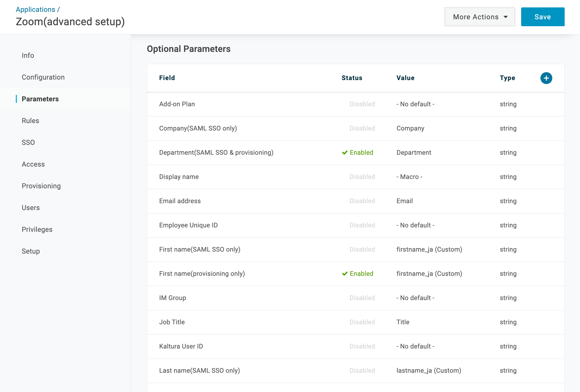The width and height of the screenshot is (580, 392).
Task: Click Disabled status for Email address
Action: (362, 201)
